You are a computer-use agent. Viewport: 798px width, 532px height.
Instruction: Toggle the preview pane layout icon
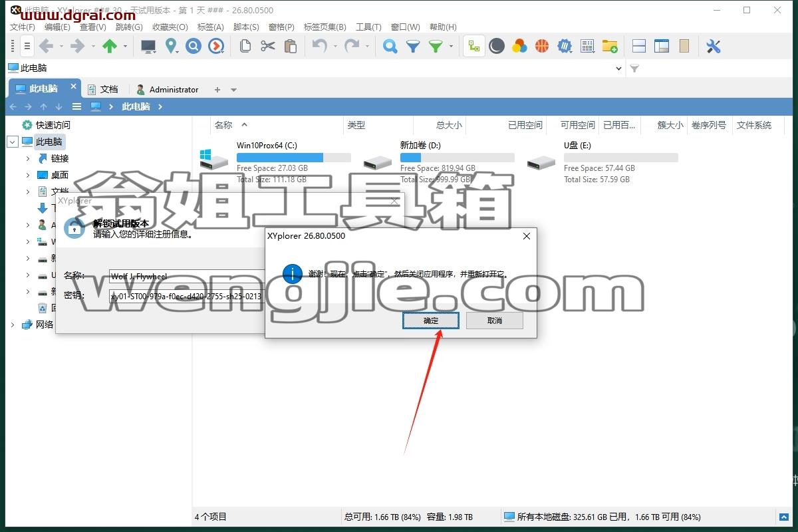click(x=662, y=46)
